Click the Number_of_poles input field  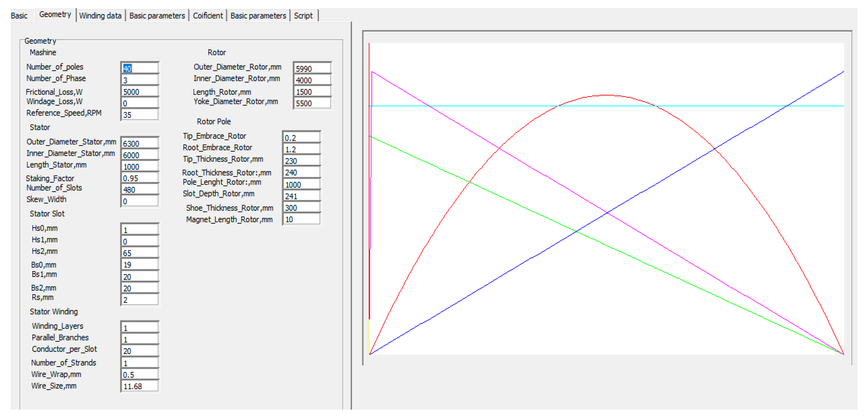pos(139,68)
